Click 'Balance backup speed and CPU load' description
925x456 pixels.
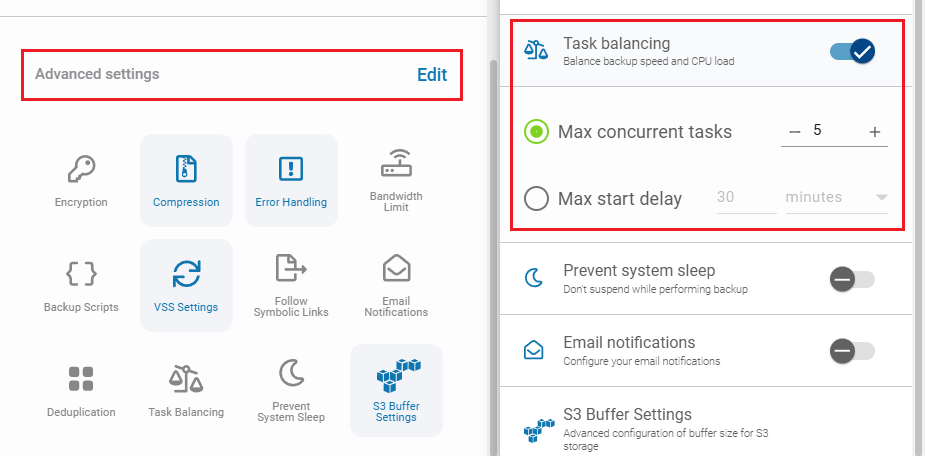pos(649,61)
